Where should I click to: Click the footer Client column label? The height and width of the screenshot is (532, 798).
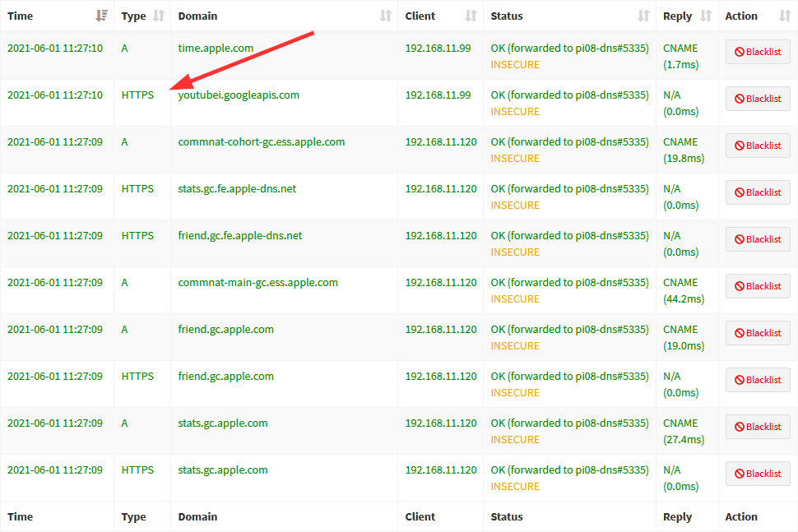coord(420,516)
